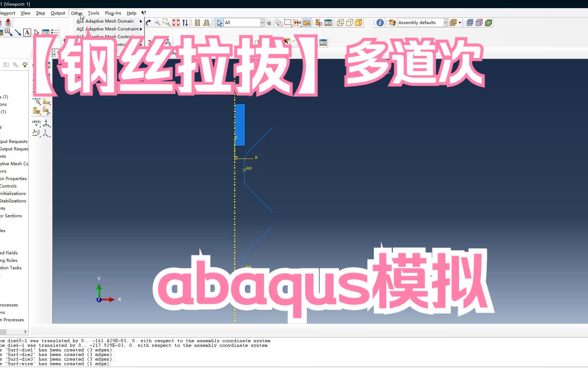Click the orange cube select-entities icon
This screenshot has height=368, width=588.
point(307,23)
